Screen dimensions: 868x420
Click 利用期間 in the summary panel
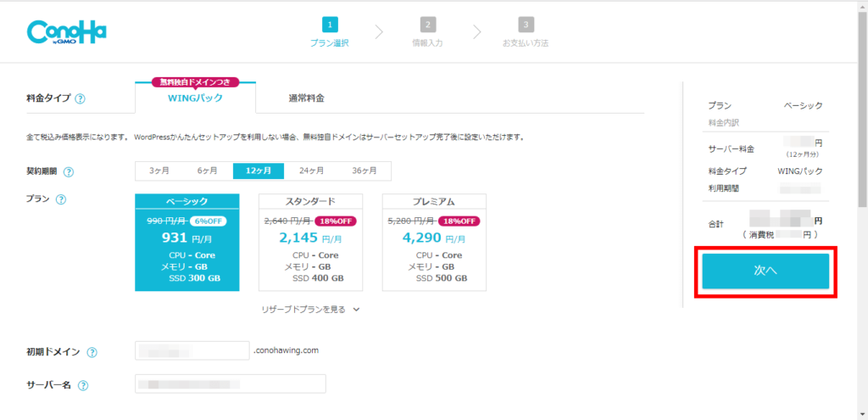coord(724,188)
